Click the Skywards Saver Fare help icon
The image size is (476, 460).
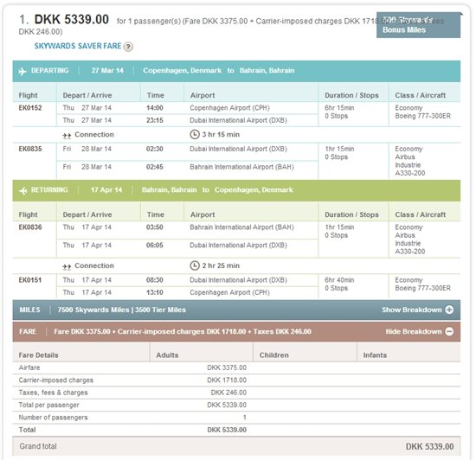[x=128, y=47]
